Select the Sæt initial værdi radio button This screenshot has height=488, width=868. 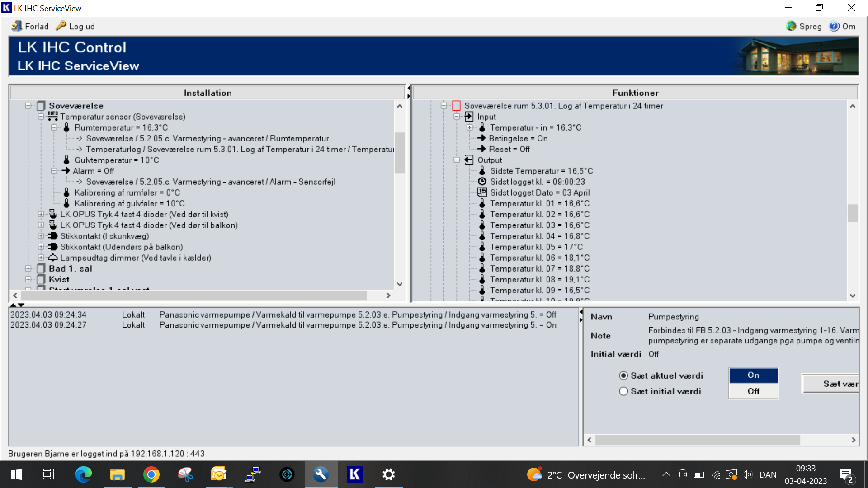click(623, 391)
